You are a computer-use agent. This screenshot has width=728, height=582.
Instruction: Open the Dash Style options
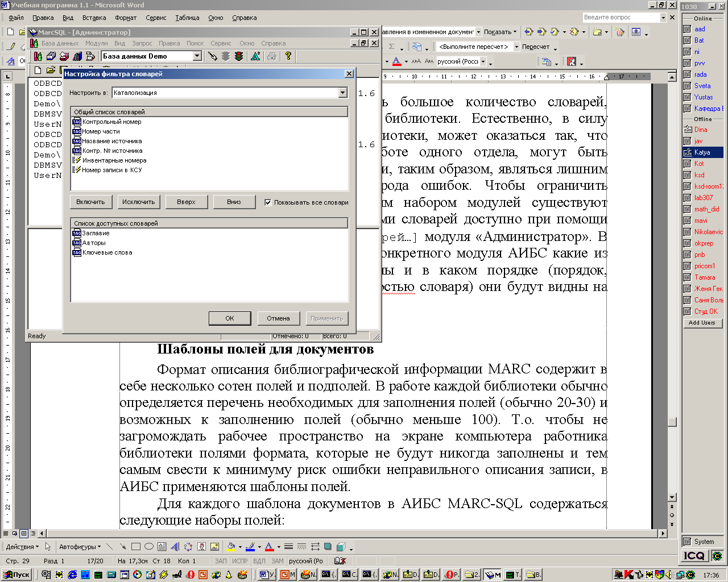point(302,547)
